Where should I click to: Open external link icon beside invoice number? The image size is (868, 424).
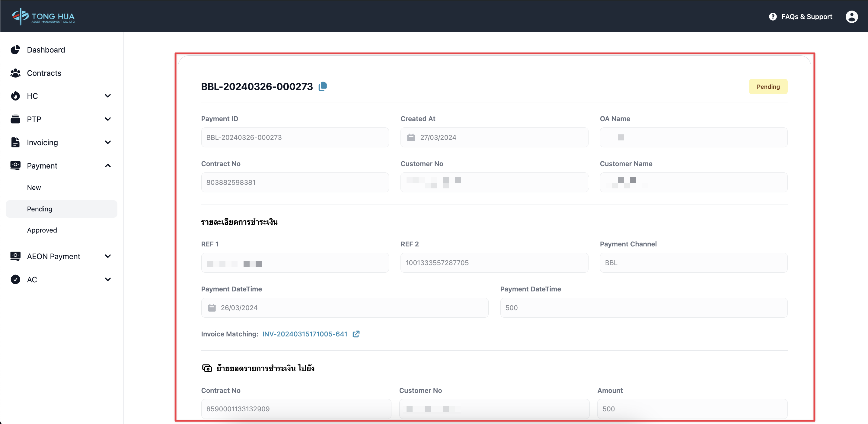[356, 334]
